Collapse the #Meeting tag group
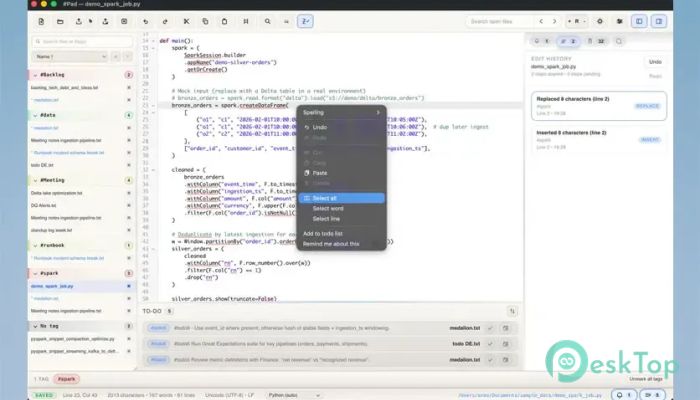This screenshot has width=700, height=400. coord(35,180)
